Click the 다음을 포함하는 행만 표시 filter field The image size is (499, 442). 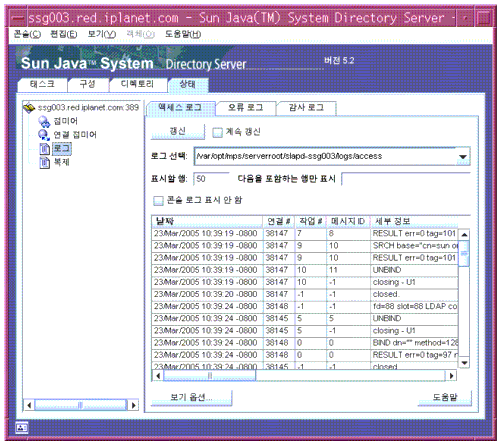(406, 179)
